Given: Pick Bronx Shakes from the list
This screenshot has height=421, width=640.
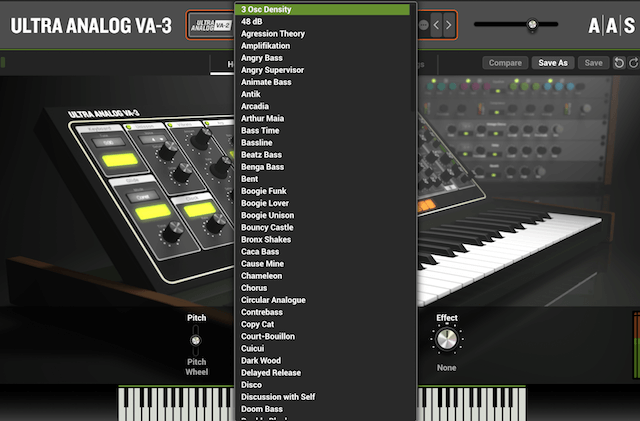Looking at the screenshot, I should pos(322,240).
